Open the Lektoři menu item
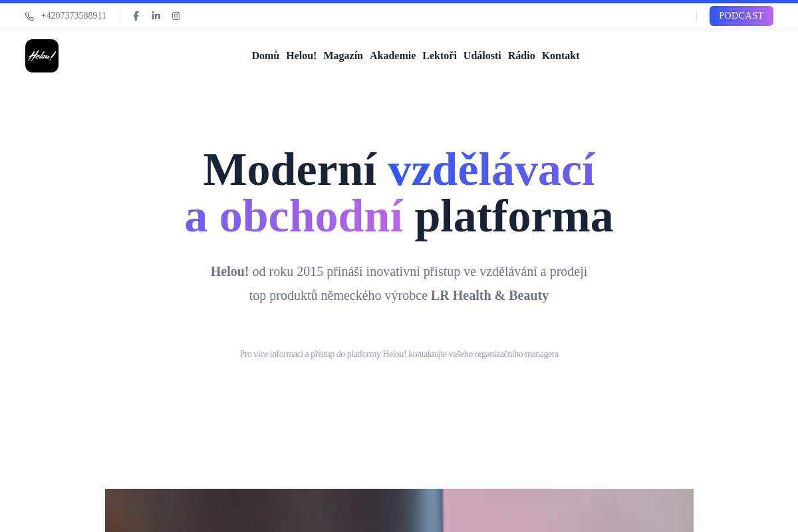The width and height of the screenshot is (798, 532). [x=440, y=56]
